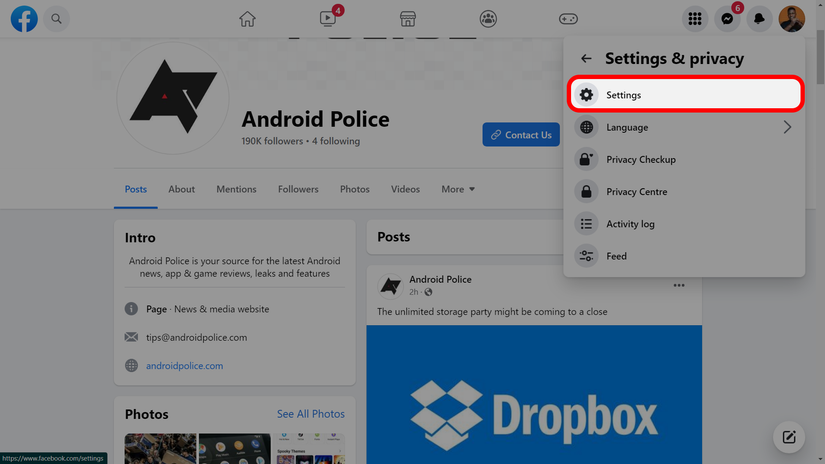Open the search magnifier icon
825x464 pixels.
point(56,19)
